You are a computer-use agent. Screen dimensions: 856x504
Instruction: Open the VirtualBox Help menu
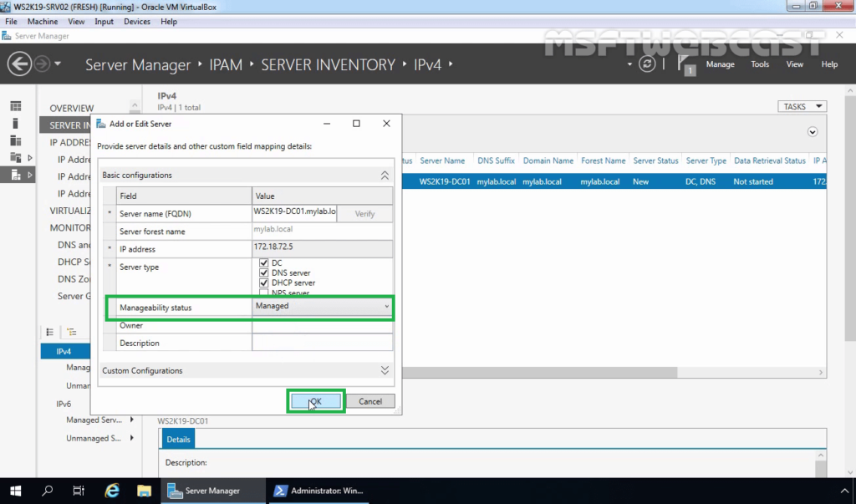[169, 21]
